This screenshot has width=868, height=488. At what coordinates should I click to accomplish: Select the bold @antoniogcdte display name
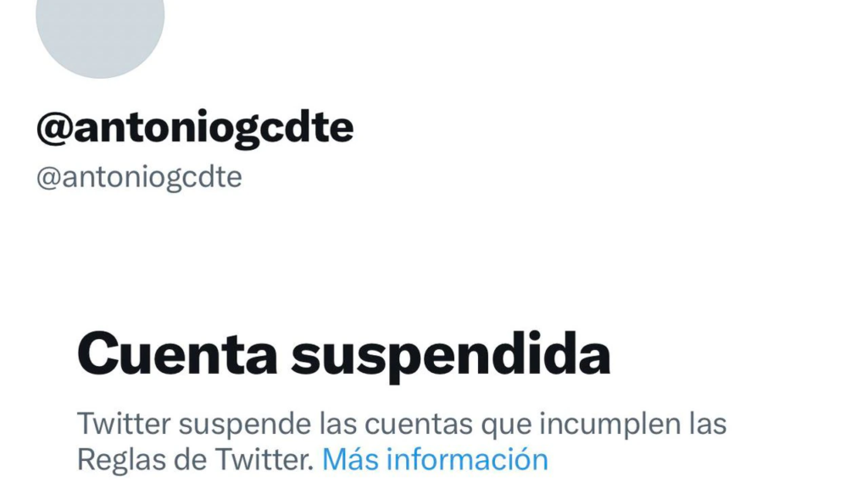pos(195,130)
